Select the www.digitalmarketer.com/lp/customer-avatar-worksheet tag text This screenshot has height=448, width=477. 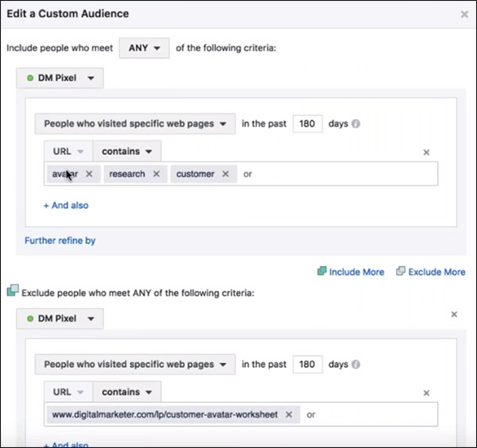[165, 415]
